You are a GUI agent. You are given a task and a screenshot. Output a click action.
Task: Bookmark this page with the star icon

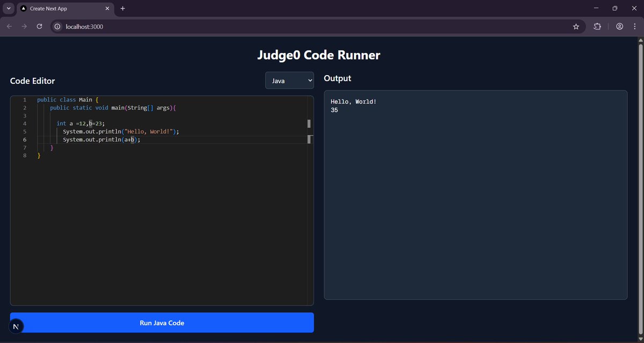tap(576, 26)
